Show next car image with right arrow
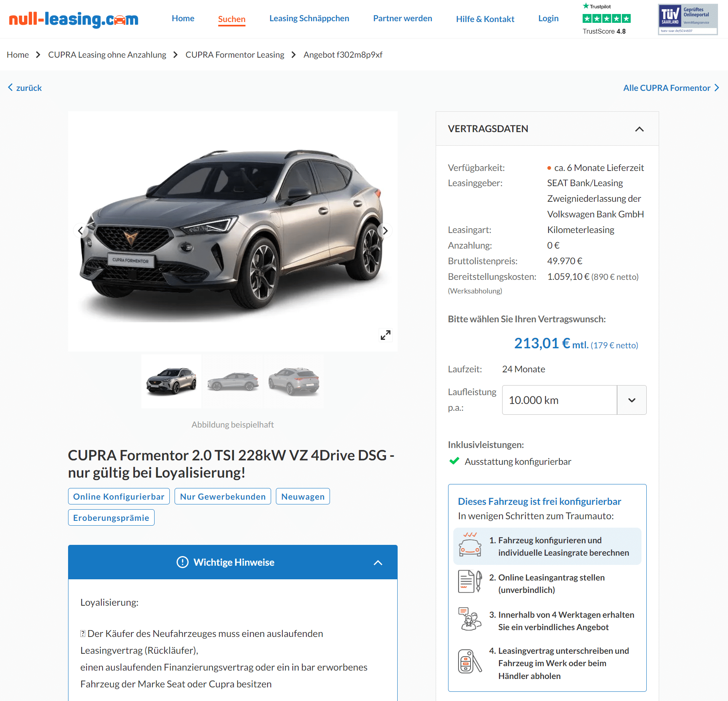The image size is (728, 701). coord(385,231)
